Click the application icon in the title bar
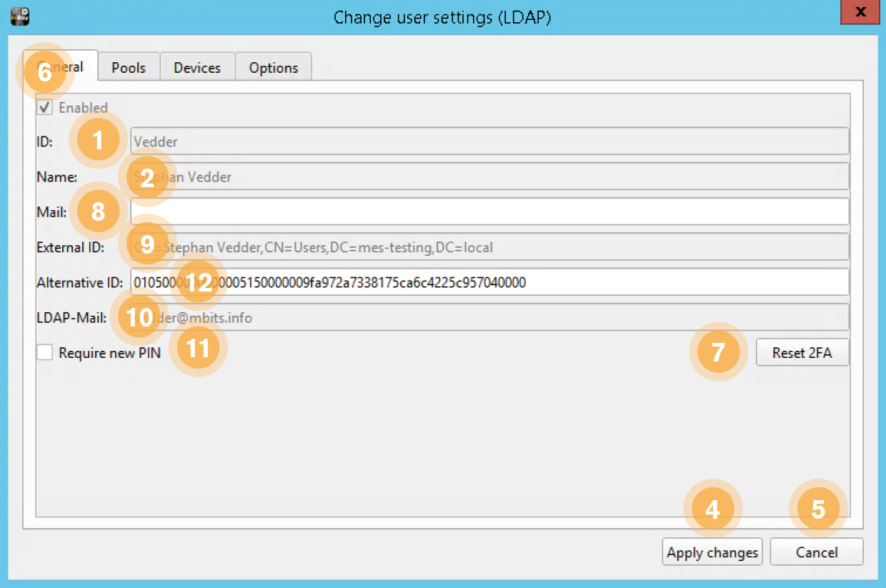Viewport: 886px width, 588px height. coord(19,16)
